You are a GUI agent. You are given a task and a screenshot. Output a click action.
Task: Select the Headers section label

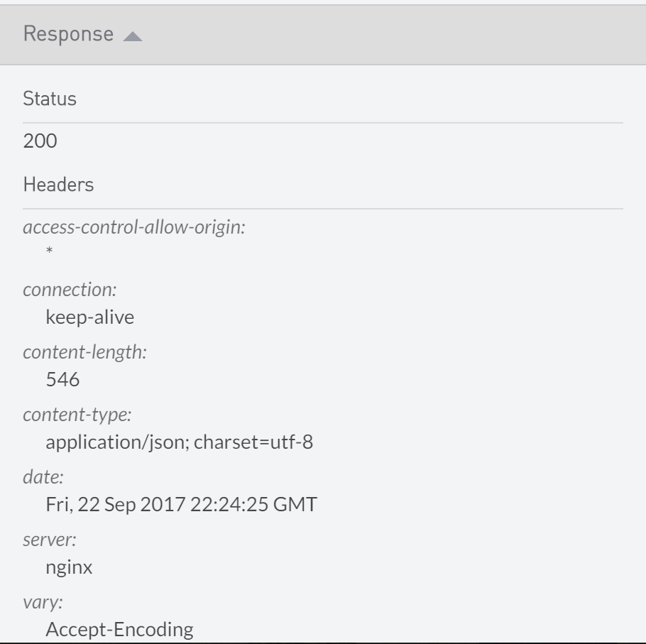pos(58,185)
